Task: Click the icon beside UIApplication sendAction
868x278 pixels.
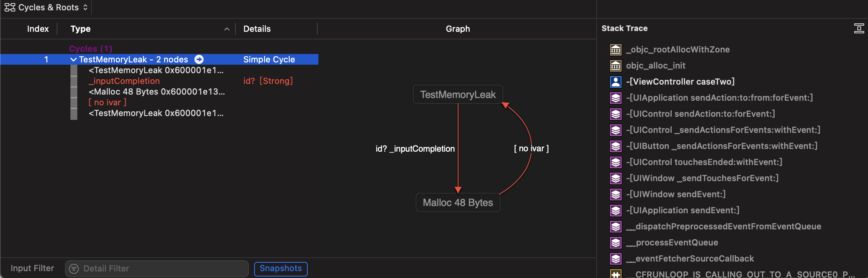Action: click(615, 98)
